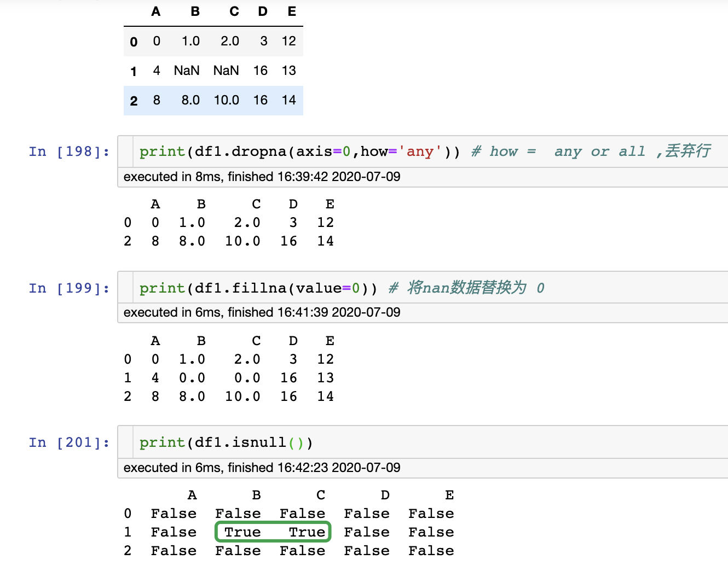Click the In [198] cell prompt
This screenshot has height=571, width=728.
tap(69, 152)
